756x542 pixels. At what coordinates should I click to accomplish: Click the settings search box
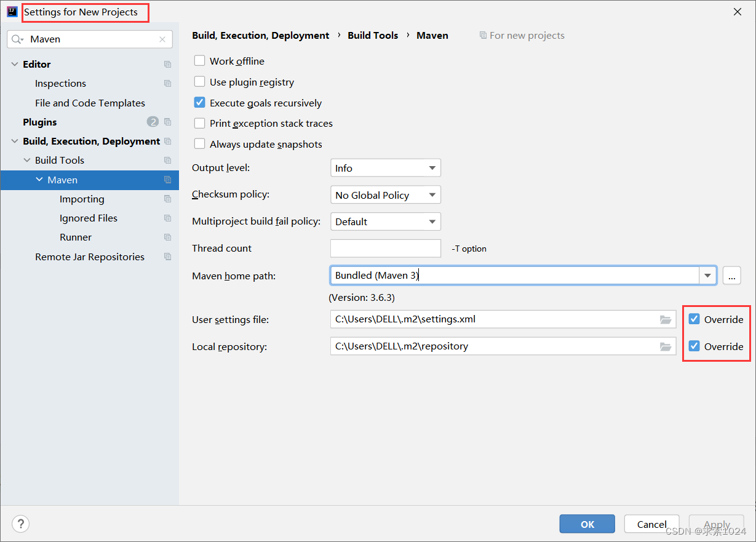point(90,39)
